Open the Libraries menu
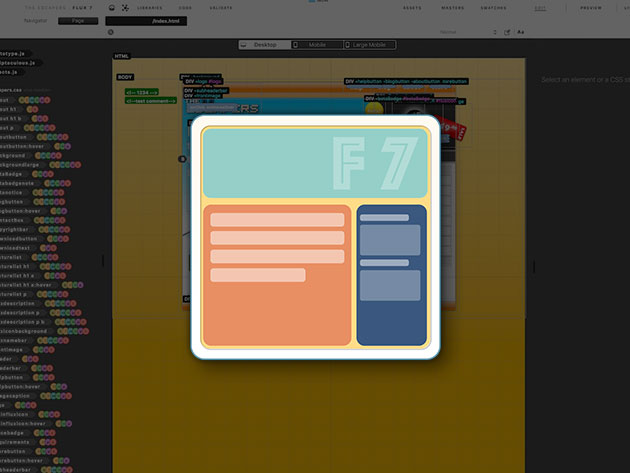 [150, 8]
